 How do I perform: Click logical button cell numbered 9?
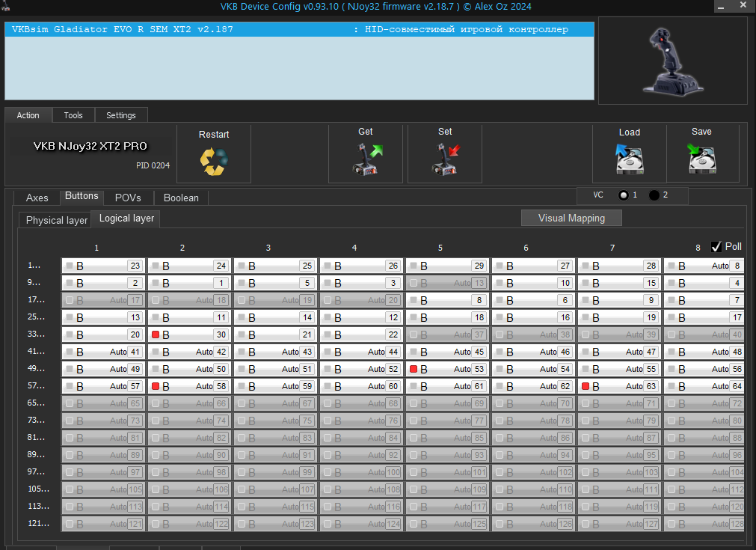620,300
